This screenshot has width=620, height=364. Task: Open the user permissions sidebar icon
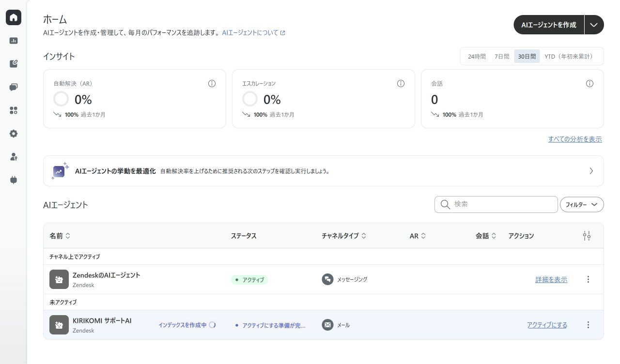tap(14, 157)
